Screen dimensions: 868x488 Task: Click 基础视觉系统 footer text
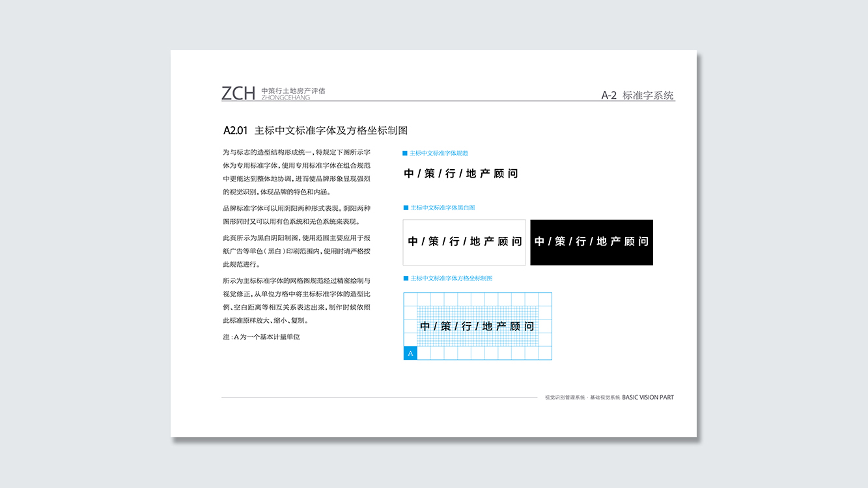pos(604,397)
